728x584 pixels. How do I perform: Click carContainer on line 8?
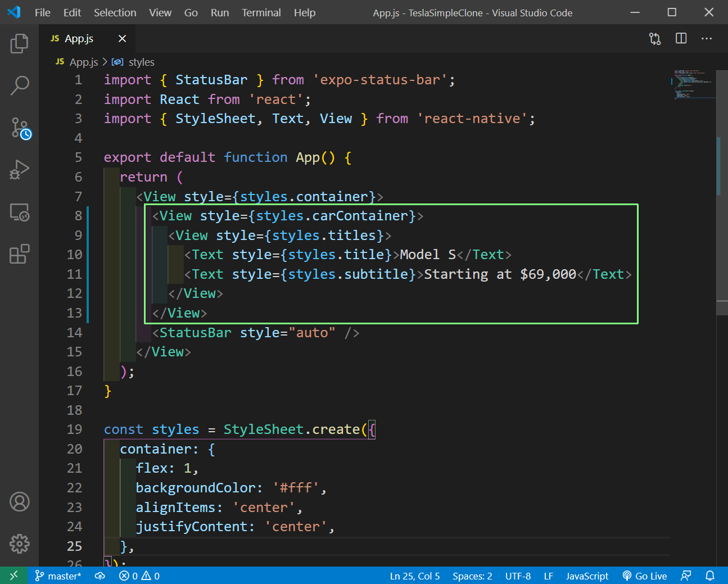coord(360,216)
